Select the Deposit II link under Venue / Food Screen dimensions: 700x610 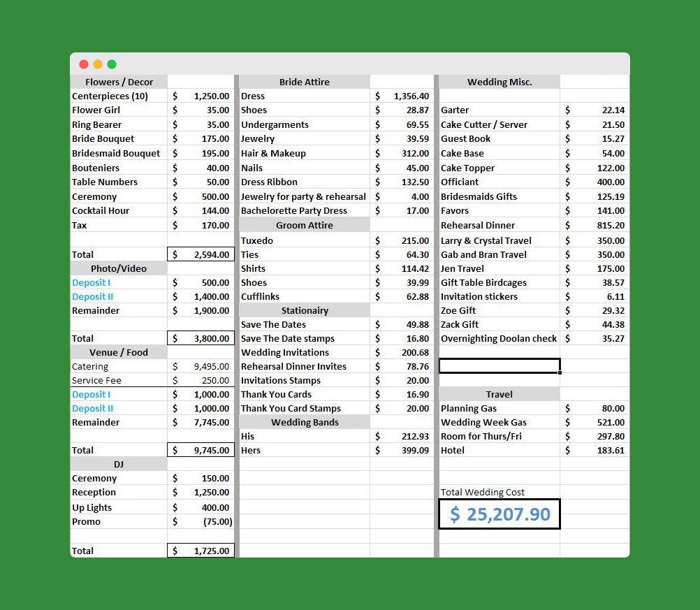coord(92,408)
